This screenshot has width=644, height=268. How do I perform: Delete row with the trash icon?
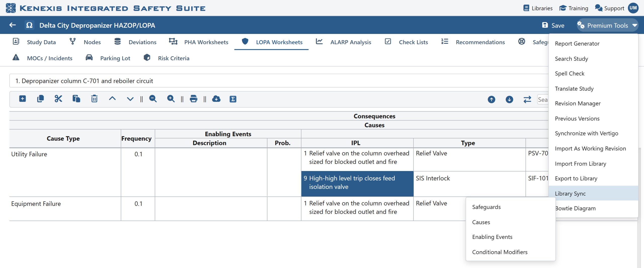(94, 99)
